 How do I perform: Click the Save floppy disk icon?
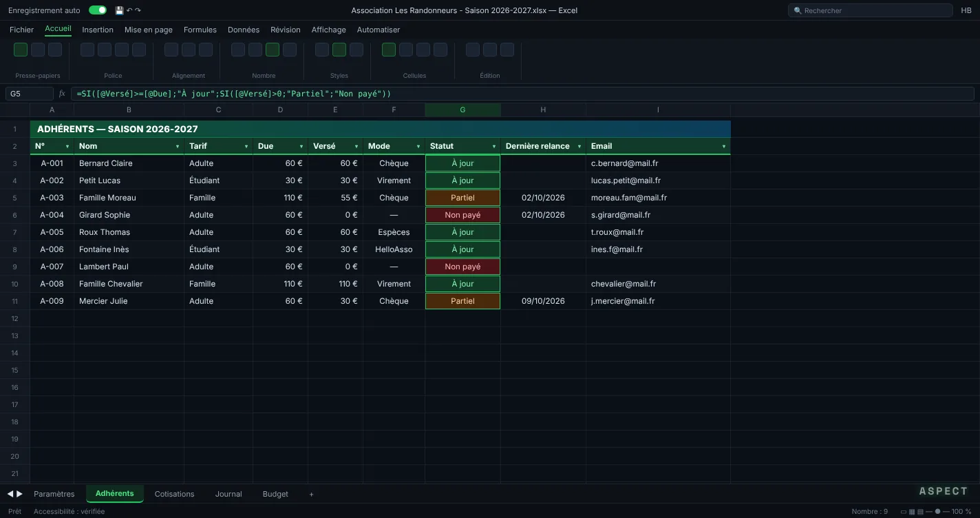pyautogui.click(x=120, y=10)
